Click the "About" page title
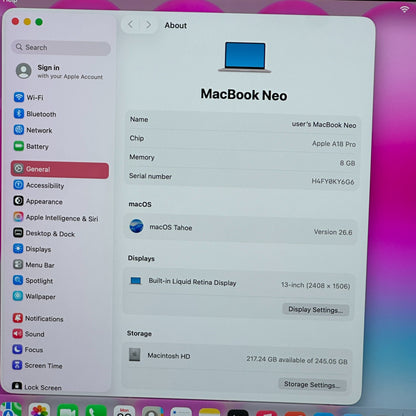Viewport: 416px width, 416px height. (x=176, y=25)
